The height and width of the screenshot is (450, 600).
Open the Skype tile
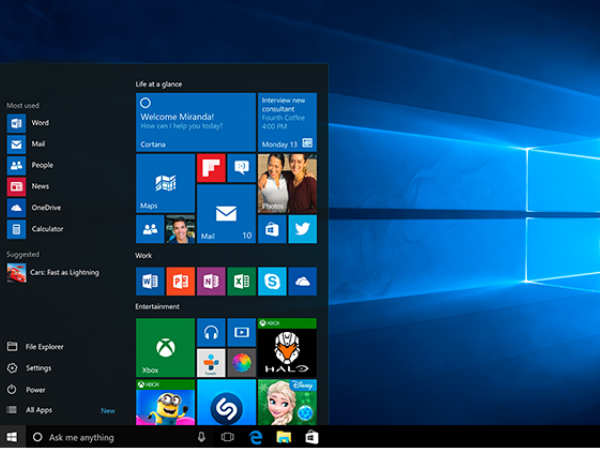tap(271, 281)
